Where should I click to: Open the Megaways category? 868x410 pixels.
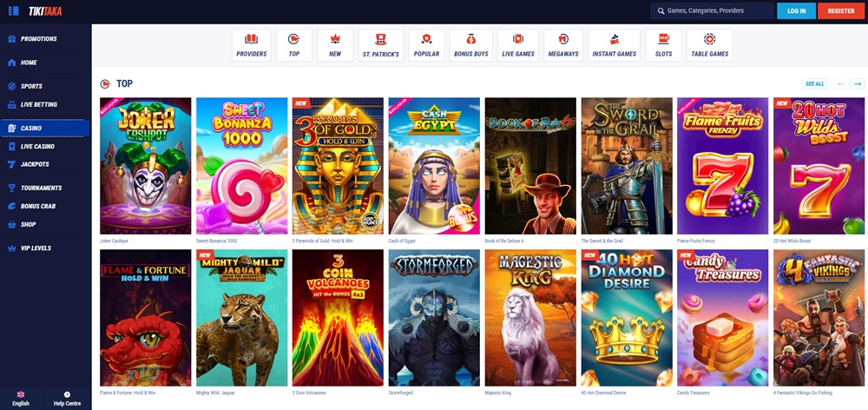coord(563,45)
